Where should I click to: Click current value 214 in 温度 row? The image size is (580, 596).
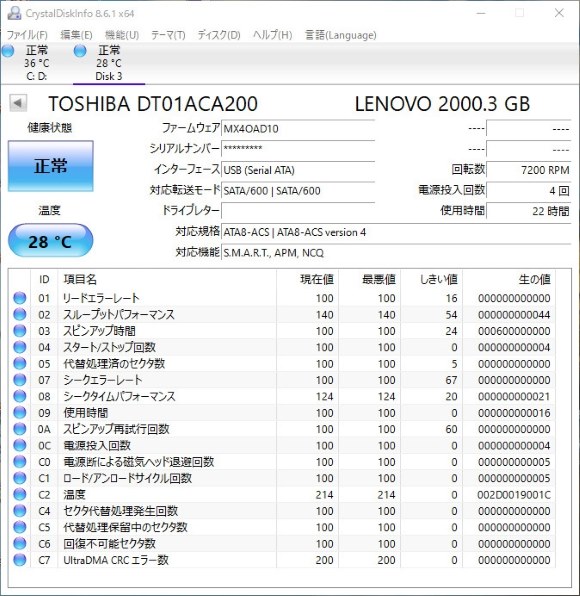tap(324, 495)
